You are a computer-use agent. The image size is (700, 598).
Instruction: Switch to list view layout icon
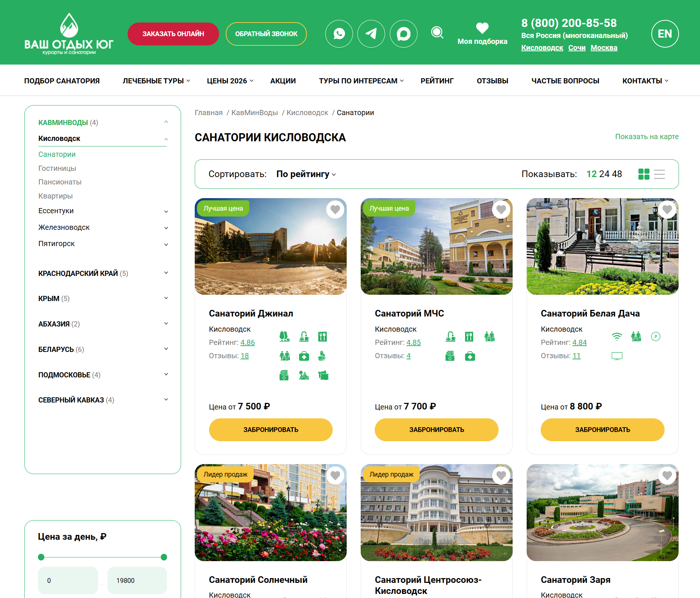[x=659, y=174]
